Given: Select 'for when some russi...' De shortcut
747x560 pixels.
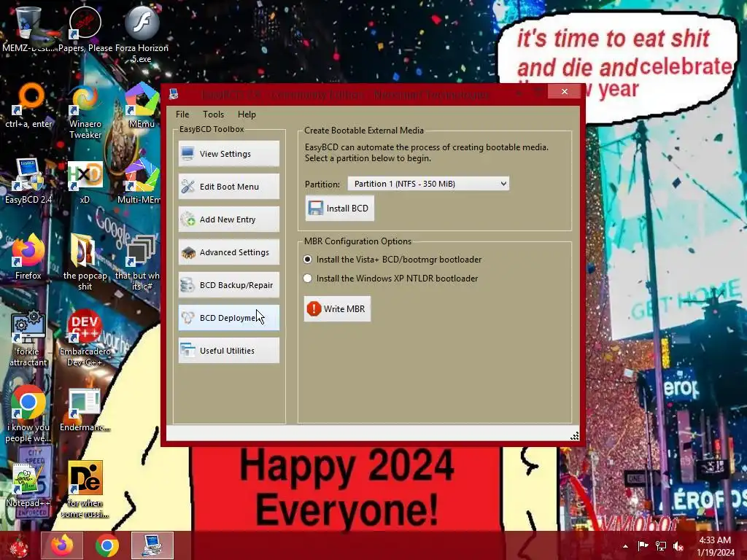Looking at the screenshot, I should [85, 489].
